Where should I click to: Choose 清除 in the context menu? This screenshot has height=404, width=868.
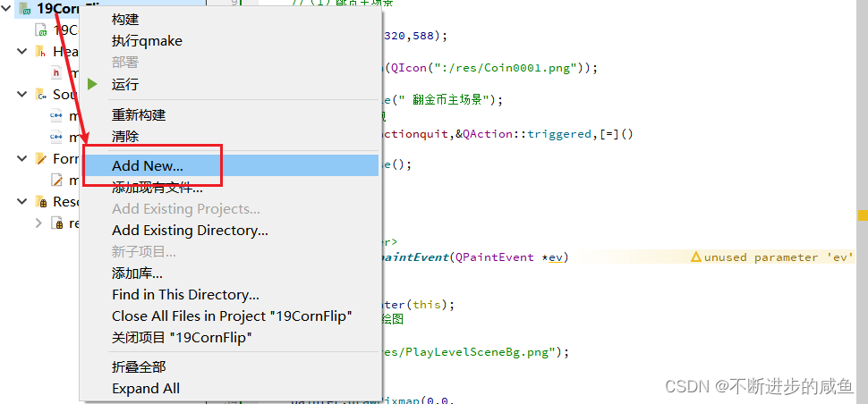pyautogui.click(x=231, y=137)
